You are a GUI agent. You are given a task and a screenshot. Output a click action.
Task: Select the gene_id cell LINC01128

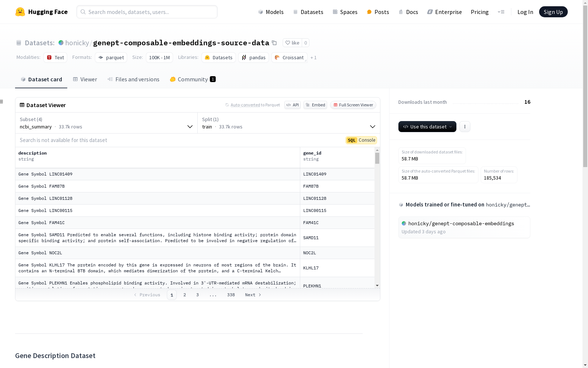coord(337,198)
